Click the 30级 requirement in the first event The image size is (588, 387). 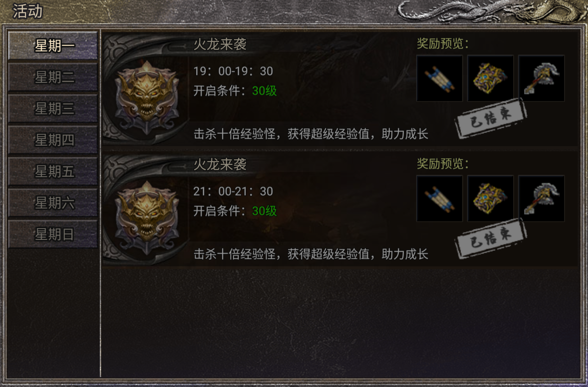(265, 91)
